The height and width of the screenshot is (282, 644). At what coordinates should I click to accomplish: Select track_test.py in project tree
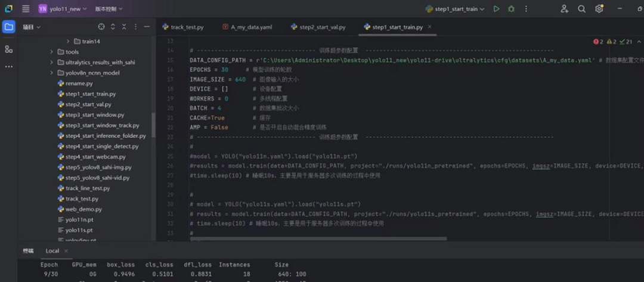[x=78, y=199]
